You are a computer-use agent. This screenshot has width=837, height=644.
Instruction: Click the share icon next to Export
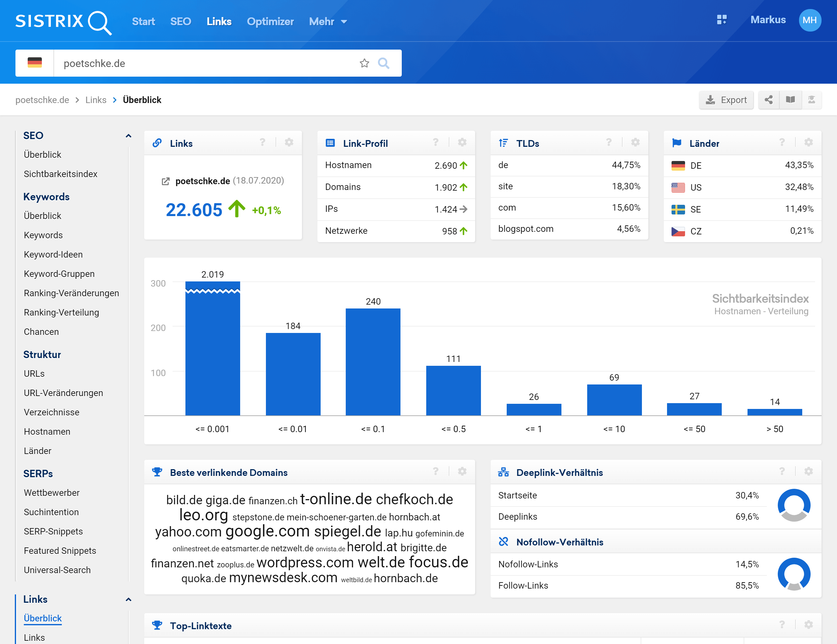point(768,100)
